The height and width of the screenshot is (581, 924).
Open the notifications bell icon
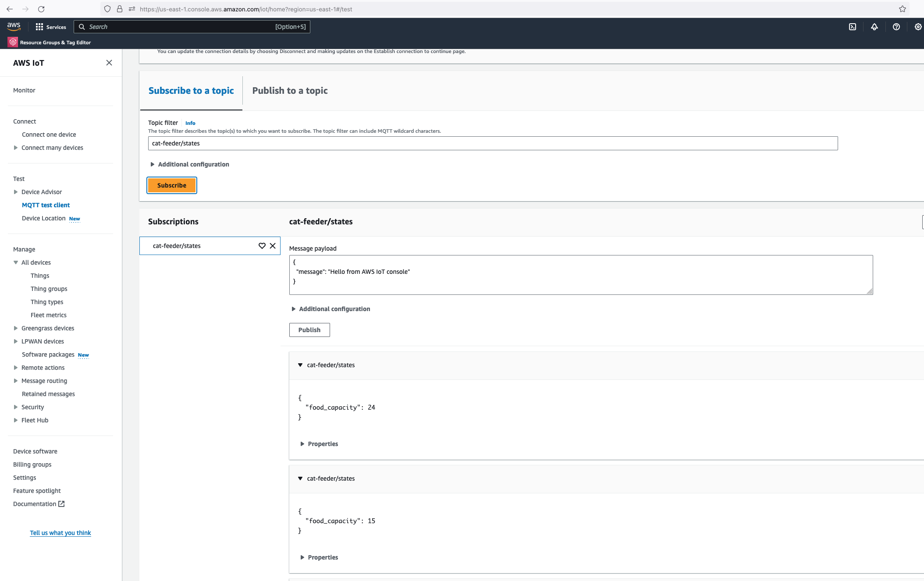874,27
